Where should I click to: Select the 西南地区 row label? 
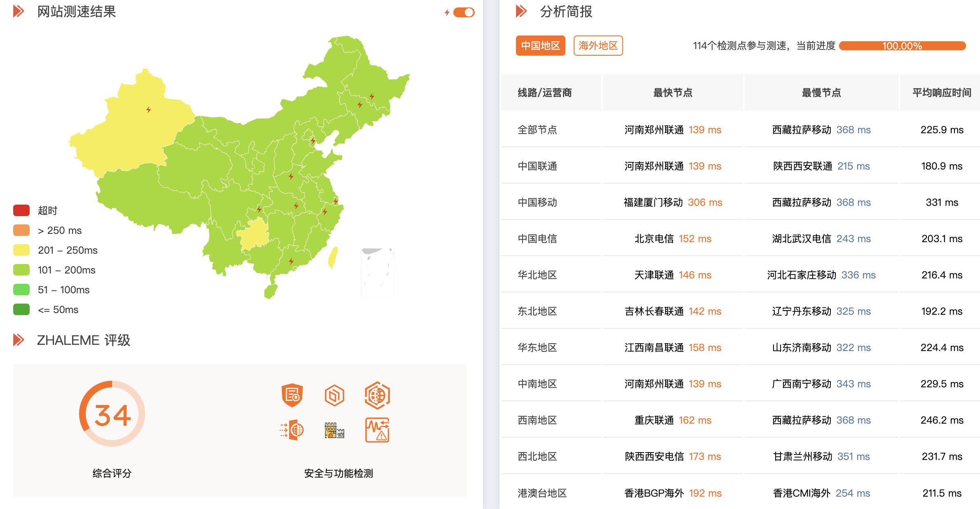pyautogui.click(x=537, y=420)
